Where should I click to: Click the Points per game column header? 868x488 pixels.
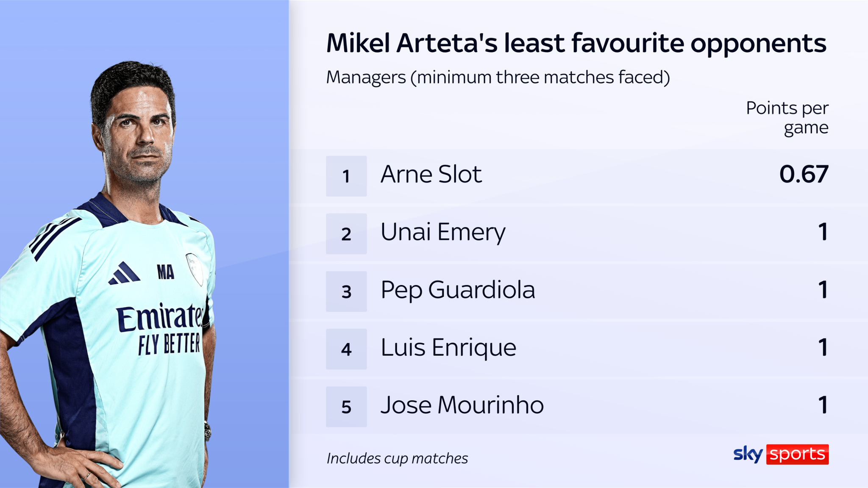tap(787, 118)
